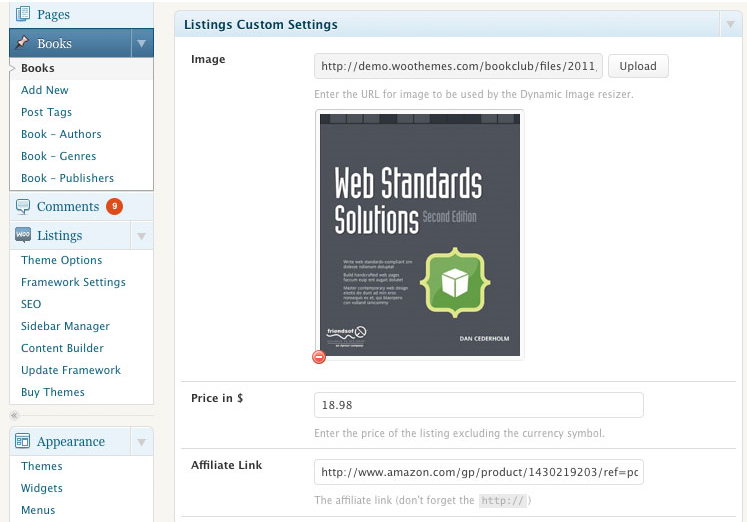
Task: Open the Listings menu
Action: point(60,236)
